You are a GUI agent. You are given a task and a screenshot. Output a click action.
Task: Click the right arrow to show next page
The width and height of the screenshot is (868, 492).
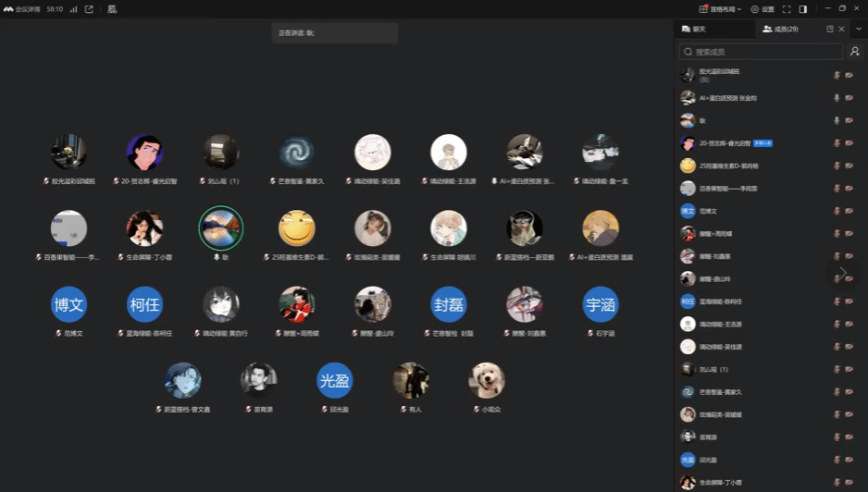coord(842,273)
